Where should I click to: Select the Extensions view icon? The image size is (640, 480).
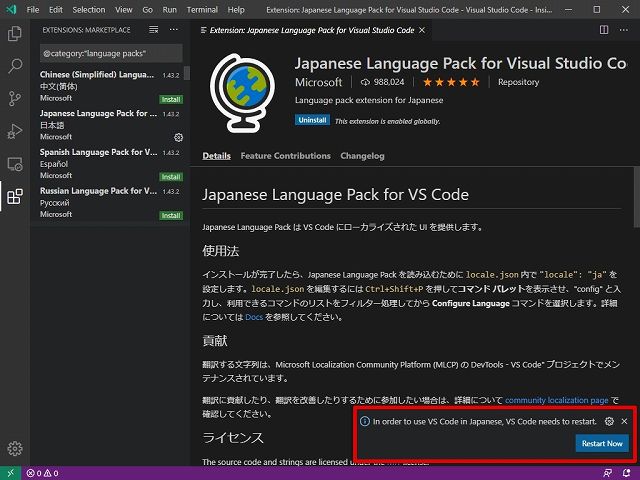(15, 196)
